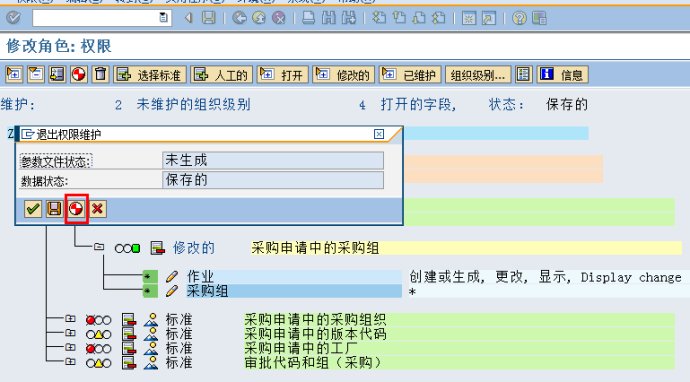Open Help via the question mark icon
The height and width of the screenshot is (382, 690).
(x=519, y=18)
